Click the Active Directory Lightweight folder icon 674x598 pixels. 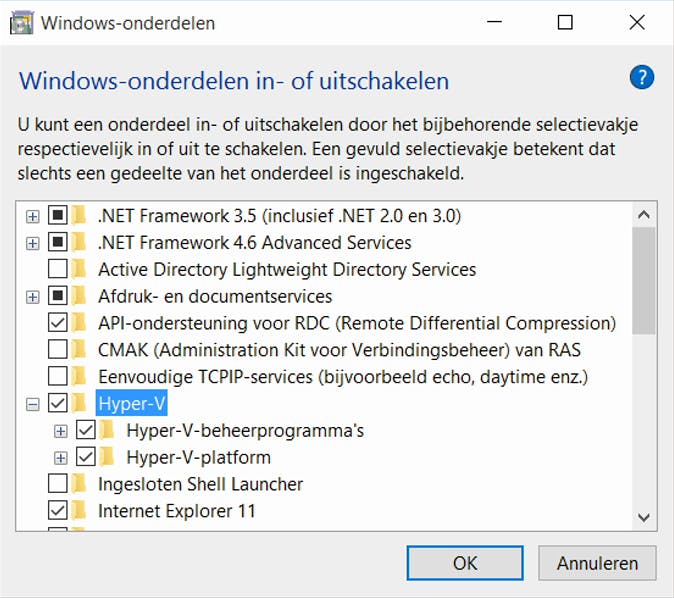coord(79,270)
